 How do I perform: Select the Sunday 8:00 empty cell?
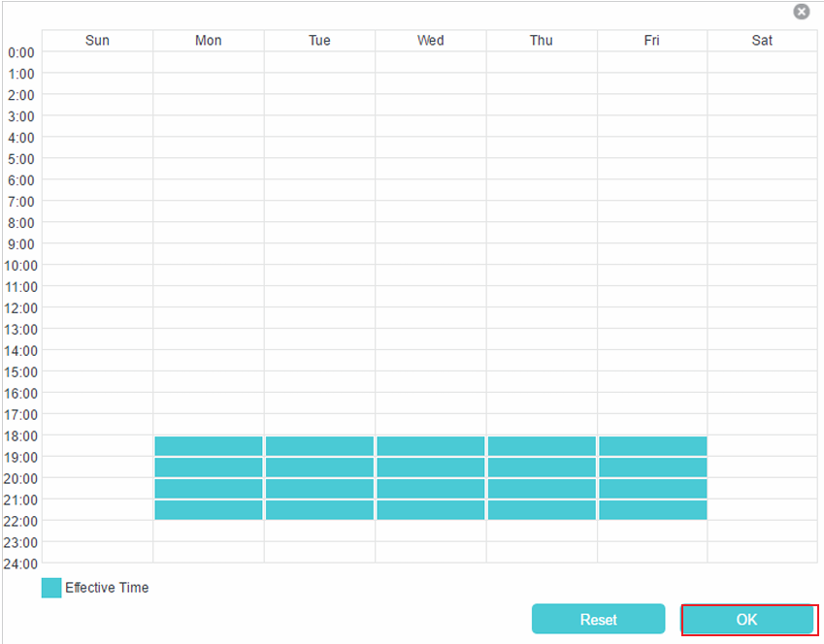point(97,234)
